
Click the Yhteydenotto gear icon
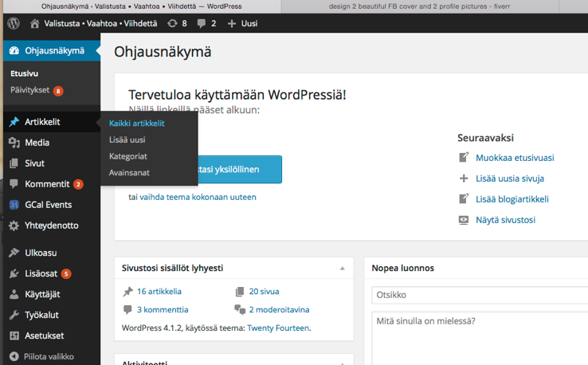[x=14, y=226]
